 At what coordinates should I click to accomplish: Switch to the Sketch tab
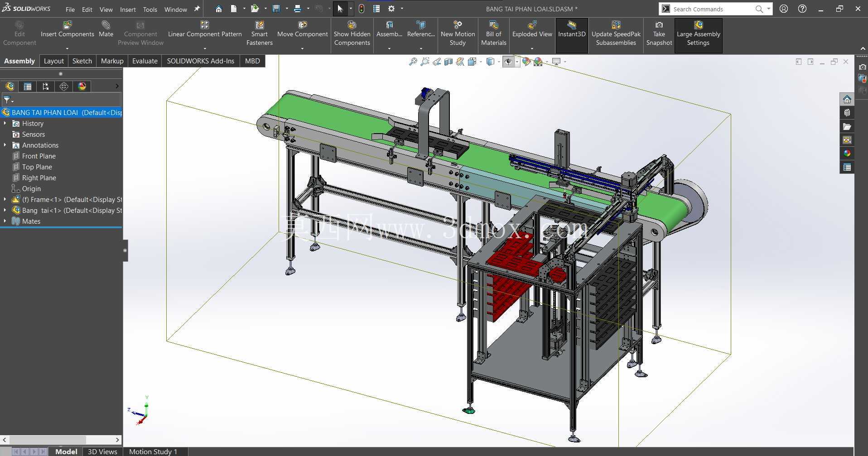pyautogui.click(x=82, y=61)
